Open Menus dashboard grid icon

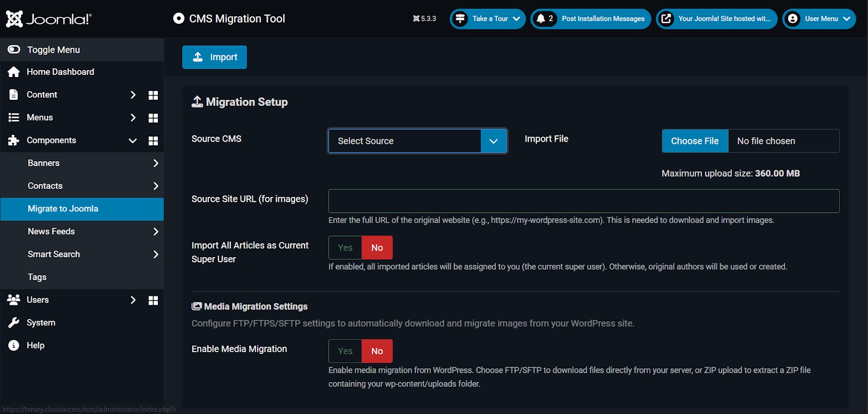coord(153,118)
